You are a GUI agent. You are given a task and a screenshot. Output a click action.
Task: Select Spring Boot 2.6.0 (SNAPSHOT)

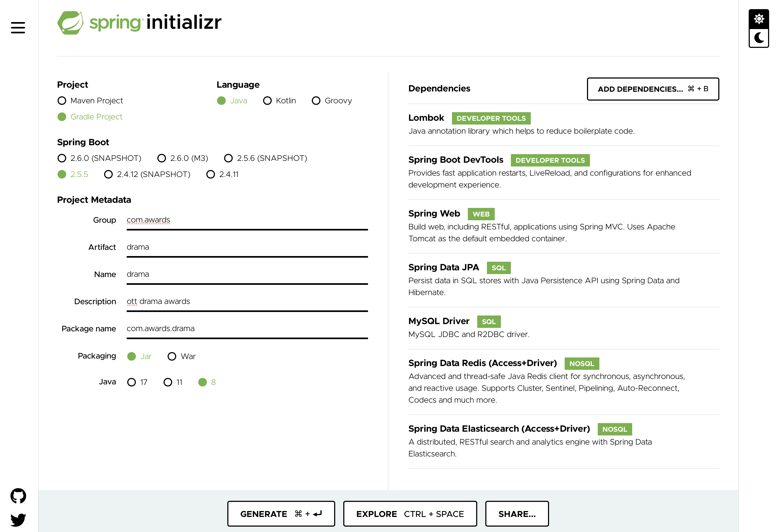point(100,158)
